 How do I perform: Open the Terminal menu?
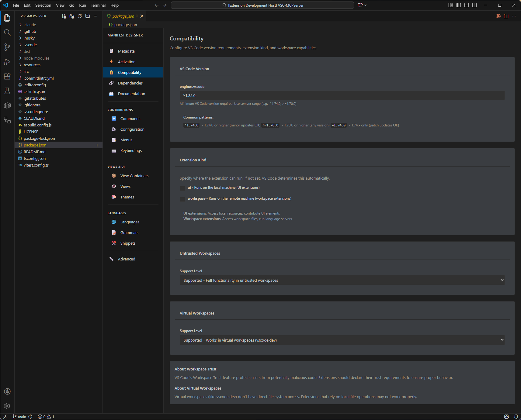click(98, 5)
